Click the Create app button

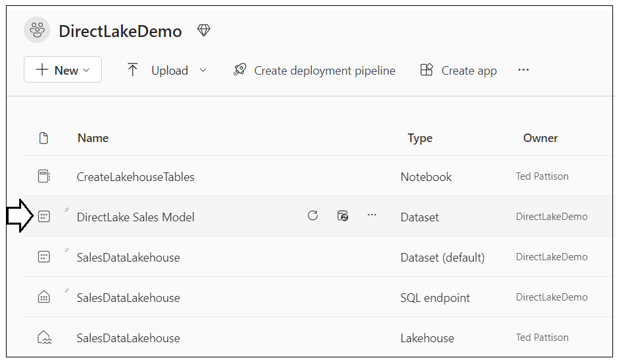pyautogui.click(x=458, y=70)
